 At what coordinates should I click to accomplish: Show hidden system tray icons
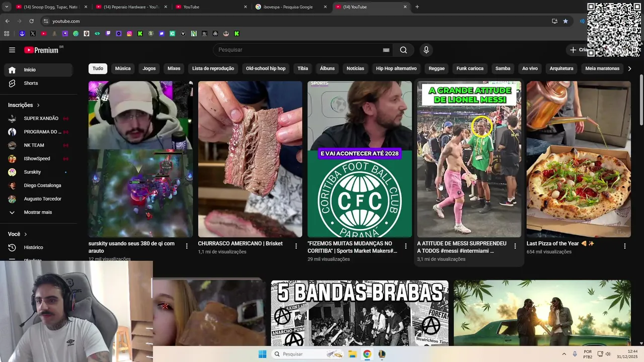point(563,354)
